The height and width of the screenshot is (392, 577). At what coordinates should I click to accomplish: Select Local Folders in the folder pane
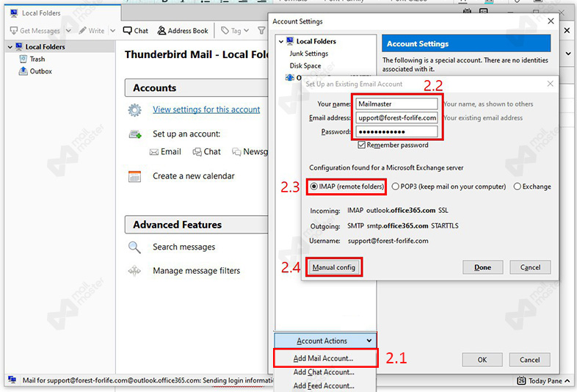point(45,47)
